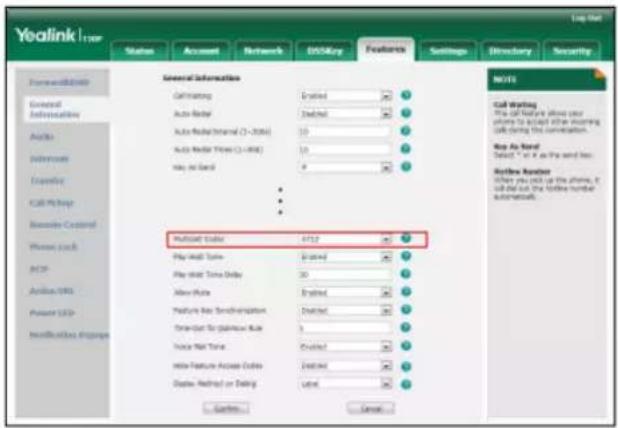This screenshot has width=618, height=428.
Task: Expand the Voice Mail Tone dropdown
Action: tap(387, 347)
